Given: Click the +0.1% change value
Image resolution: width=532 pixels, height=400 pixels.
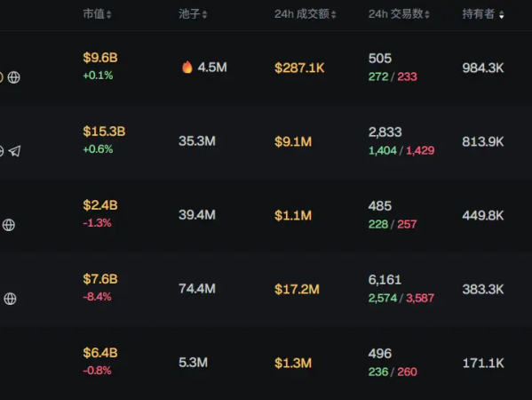Looking at the screenshot, I should click(x=98, y=76).
